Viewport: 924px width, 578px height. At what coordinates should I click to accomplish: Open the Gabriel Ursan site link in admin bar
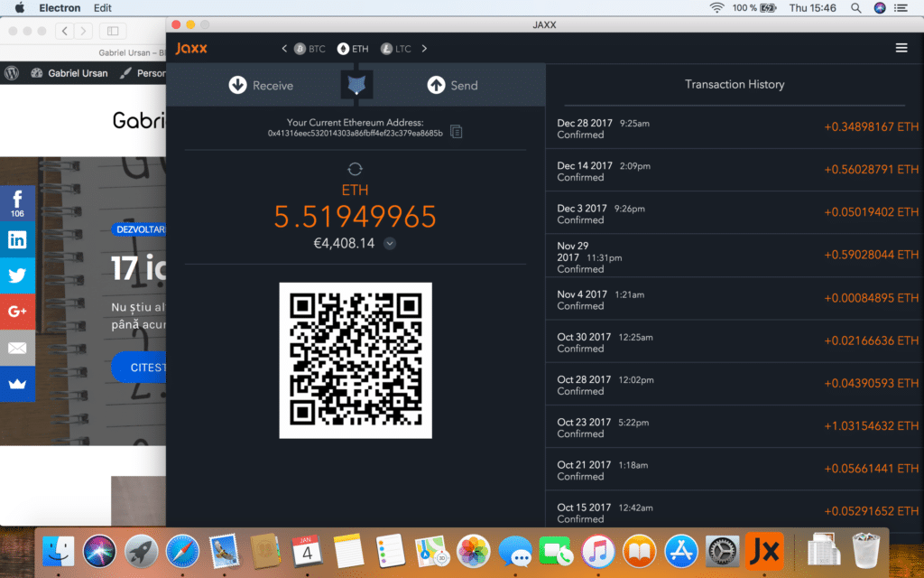pos(69,73)
